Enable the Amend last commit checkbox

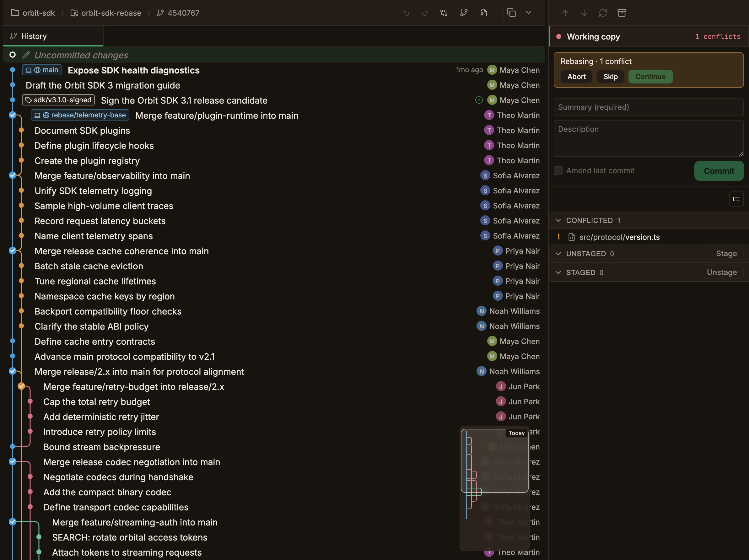tap(558, 171)
